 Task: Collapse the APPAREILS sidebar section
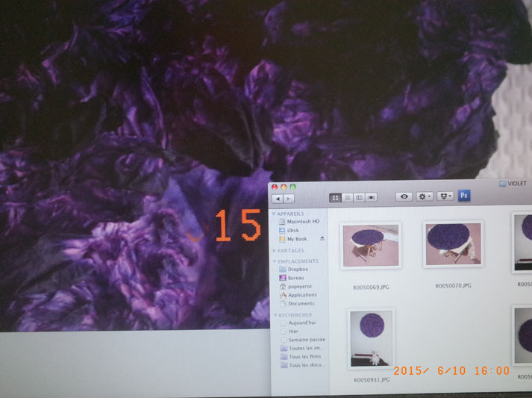tap(274, 214)
